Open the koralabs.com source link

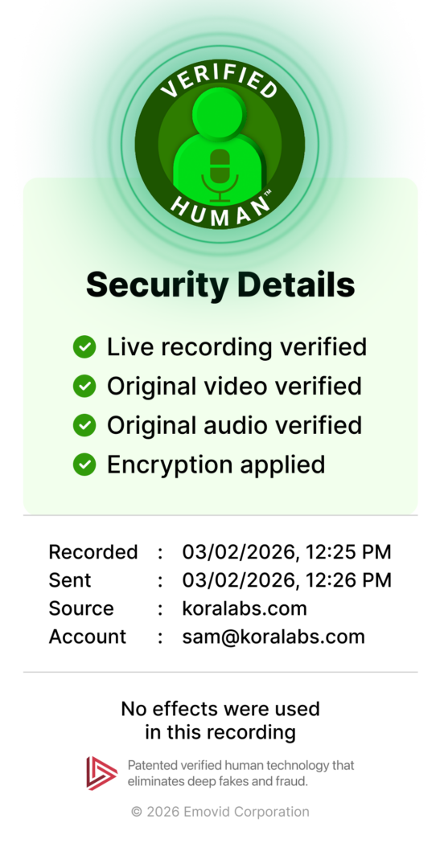coord(245,608)
